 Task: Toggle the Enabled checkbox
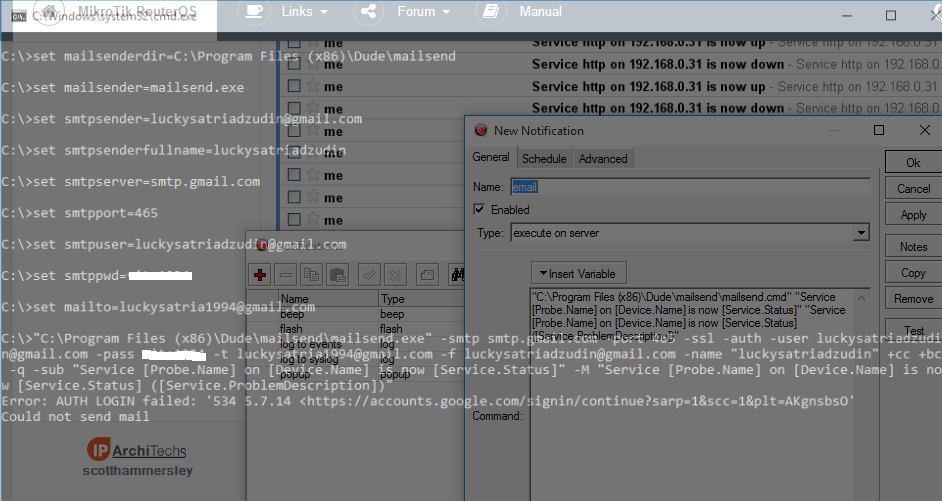tap(479, 210)
